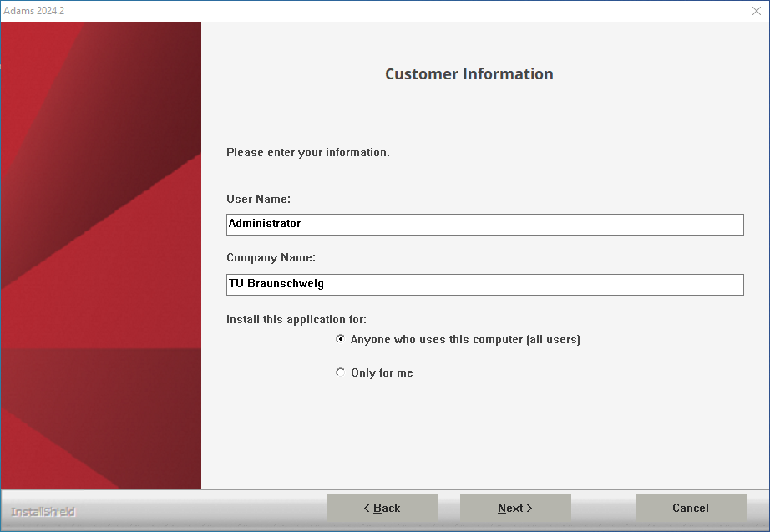Go to the previous step with Back
The height and width of the screenshot is (532, 770).
click(382, 508)
